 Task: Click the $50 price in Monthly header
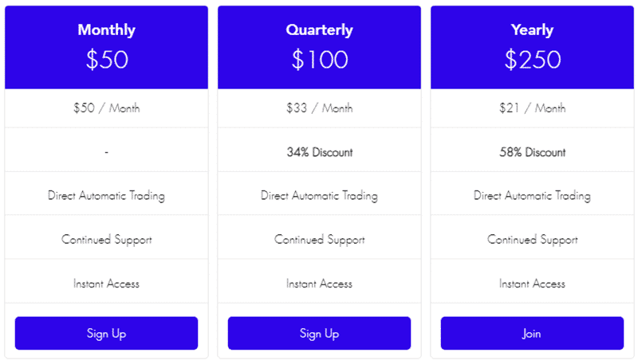[x=107, y=60]
